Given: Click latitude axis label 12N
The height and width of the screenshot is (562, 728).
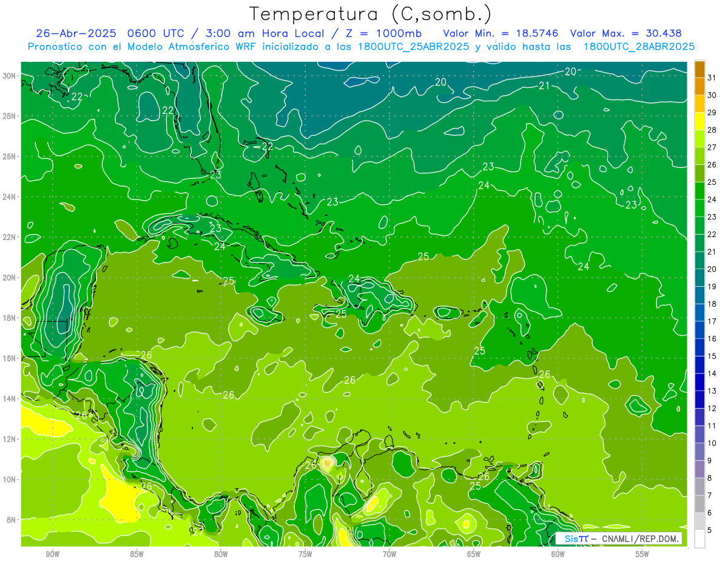Looking at the screenshot, I should 10,439.
